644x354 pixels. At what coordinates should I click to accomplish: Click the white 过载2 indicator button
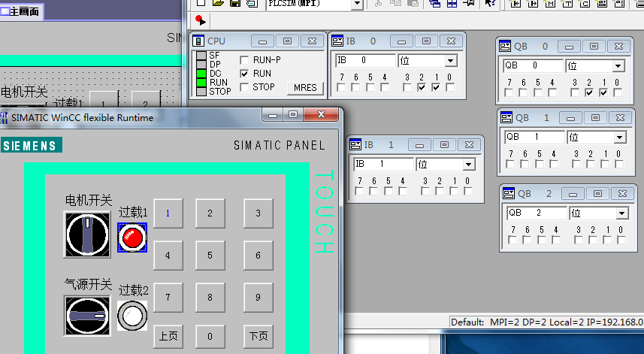click(x=132, y=316)
